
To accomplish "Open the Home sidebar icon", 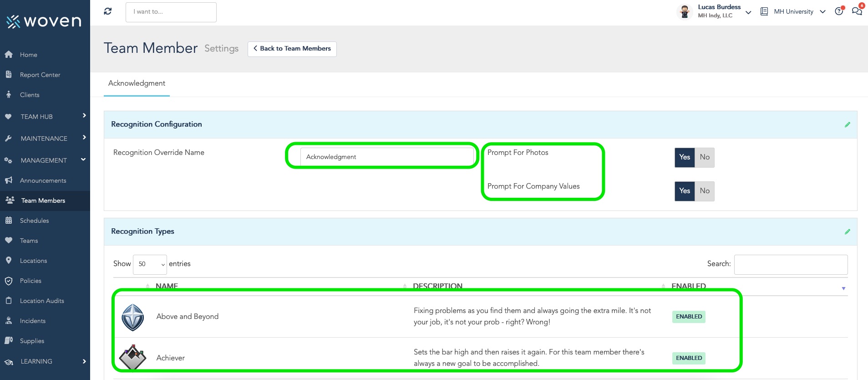I will coord(8,55).
